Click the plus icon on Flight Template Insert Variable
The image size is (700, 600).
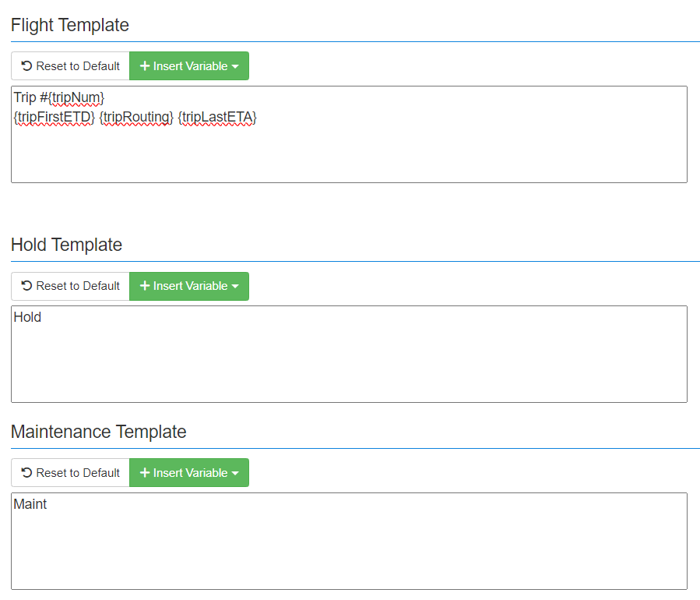pyautogui.click(x=144, y=66)
